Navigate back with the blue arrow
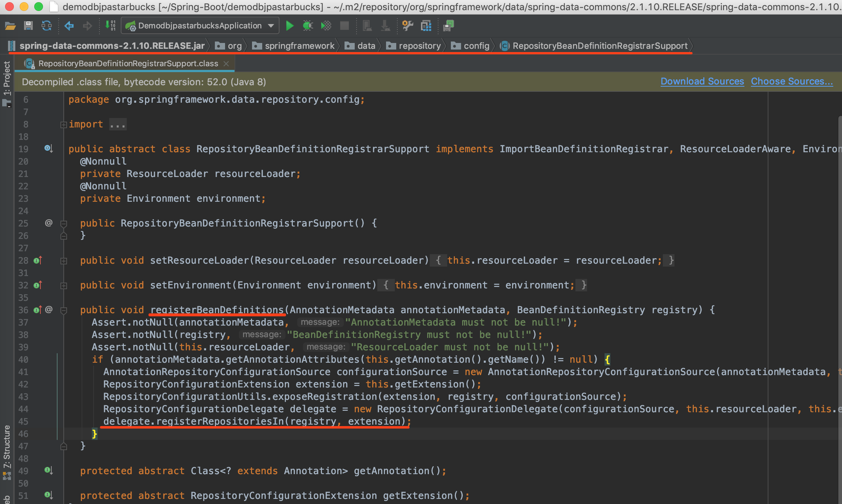The image size is (842, 504). tap(69, 25)
